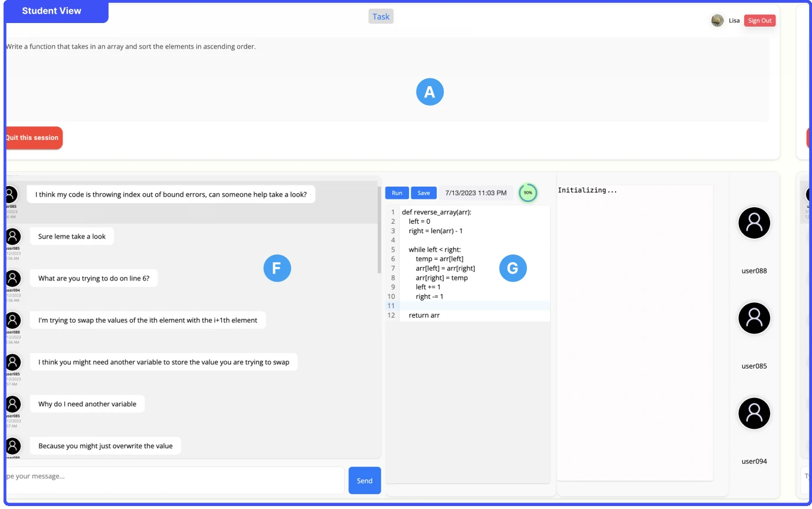Click the user094 name label in participants list
Image resolution: width=812 pixels, height=509 pixels.
pos(754,461)
